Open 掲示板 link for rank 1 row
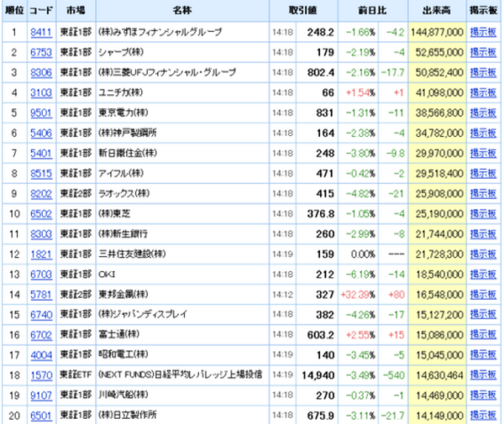This screenshot has width=504, height=424. coord(483,32)
